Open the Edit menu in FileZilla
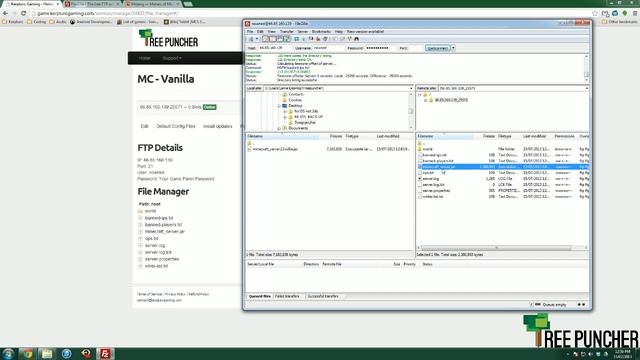The image size is (640, 360). [x=260, y=31]
